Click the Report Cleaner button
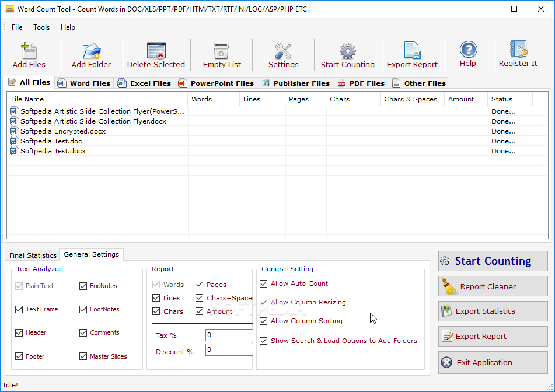This screenshot has width=555, height=392. pyautogui.click(x=493, y=286)
